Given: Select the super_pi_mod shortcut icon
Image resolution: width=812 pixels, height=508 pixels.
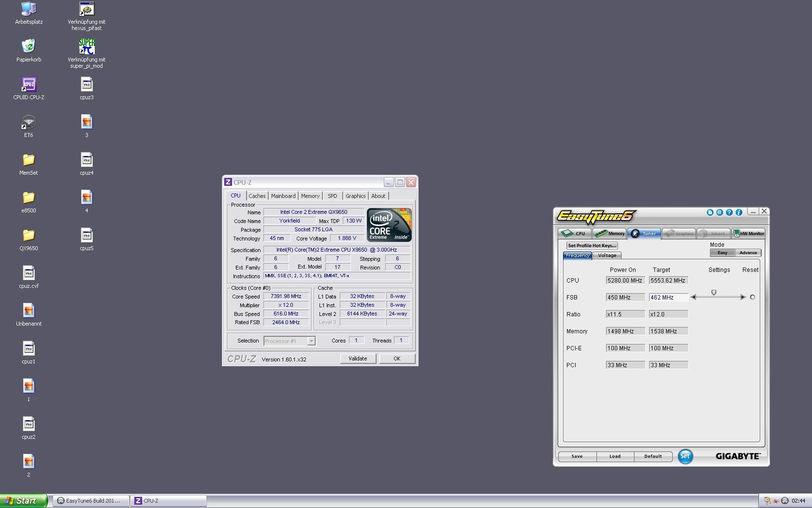Looking at the screenshot, I should click(x=87, y=54).
